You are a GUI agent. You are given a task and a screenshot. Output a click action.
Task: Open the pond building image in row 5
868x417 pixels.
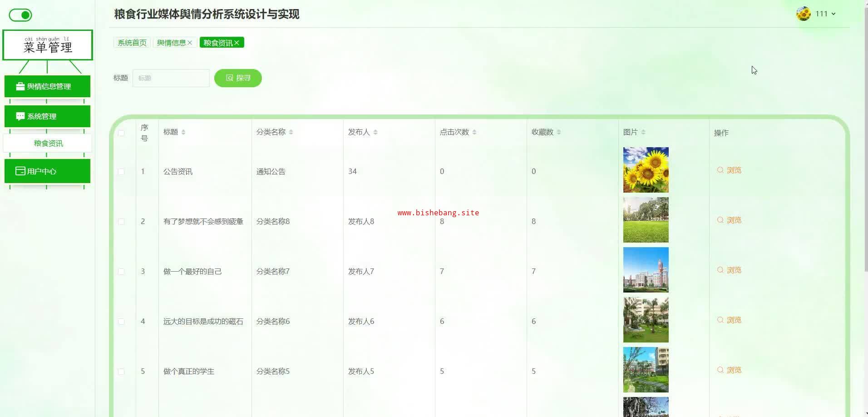pyautogui.click(x=646, y=370)
